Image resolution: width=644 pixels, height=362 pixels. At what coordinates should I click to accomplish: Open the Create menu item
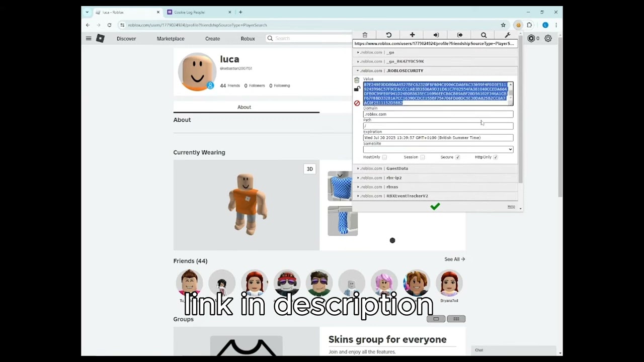(212, 38)
